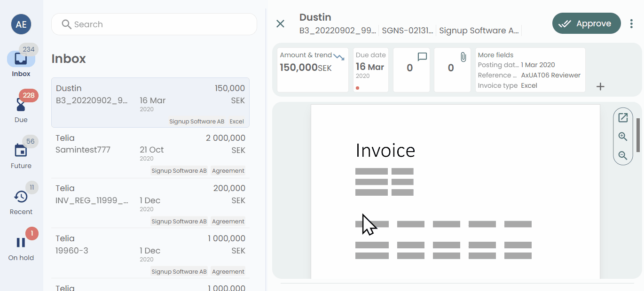
Task: Open the comments card
Action: (x=411, y=69)
